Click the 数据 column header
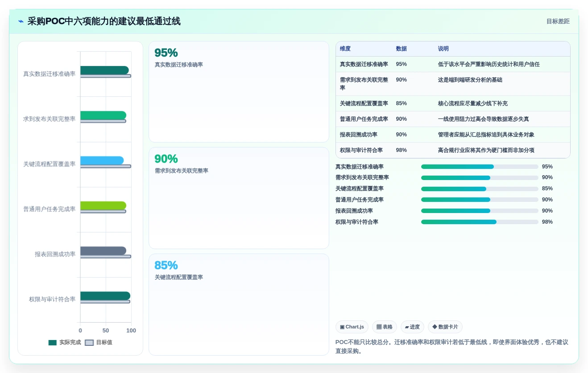This screenshot has height=373, width=588. click(x=402, y=49)
